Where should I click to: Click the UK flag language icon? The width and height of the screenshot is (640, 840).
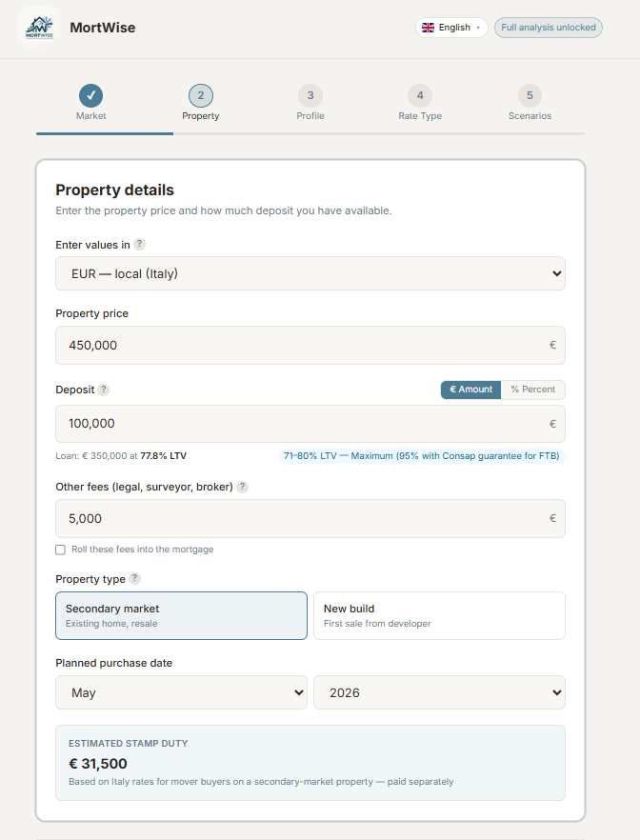[x=428, y=28]
